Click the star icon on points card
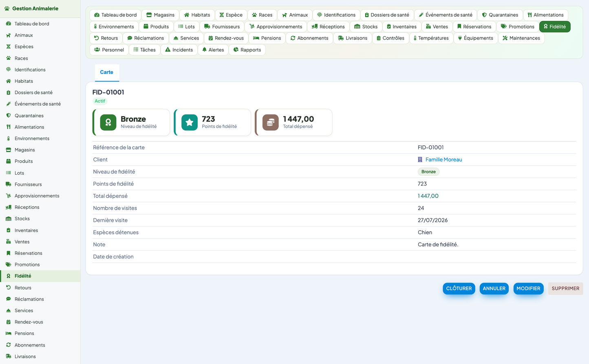This screenshot has height=364, width=589. tap(189, 122)
